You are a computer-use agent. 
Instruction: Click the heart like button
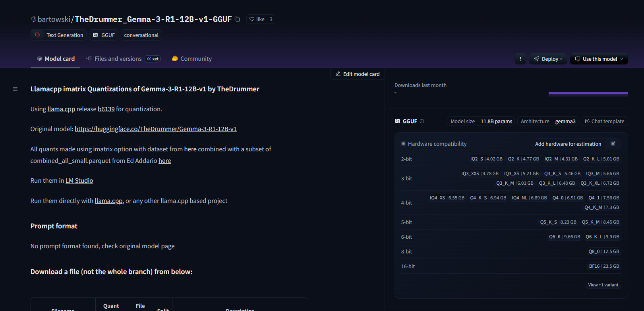[x=257, y=19]
